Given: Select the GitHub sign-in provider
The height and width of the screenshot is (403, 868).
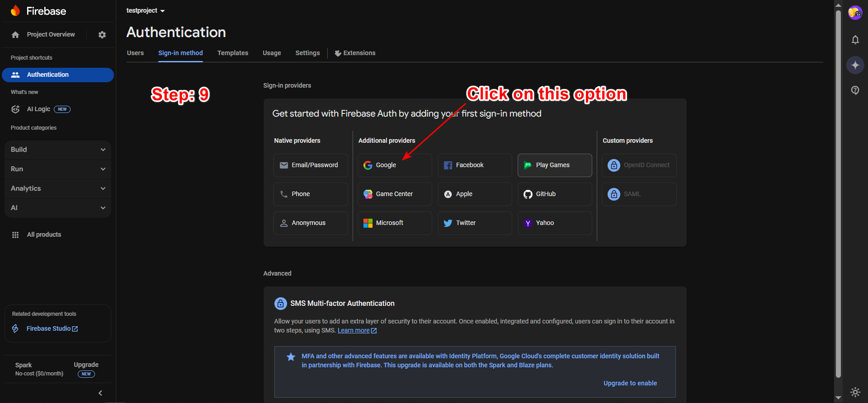Looking at the screenshot, I should [x=554, y=194].
